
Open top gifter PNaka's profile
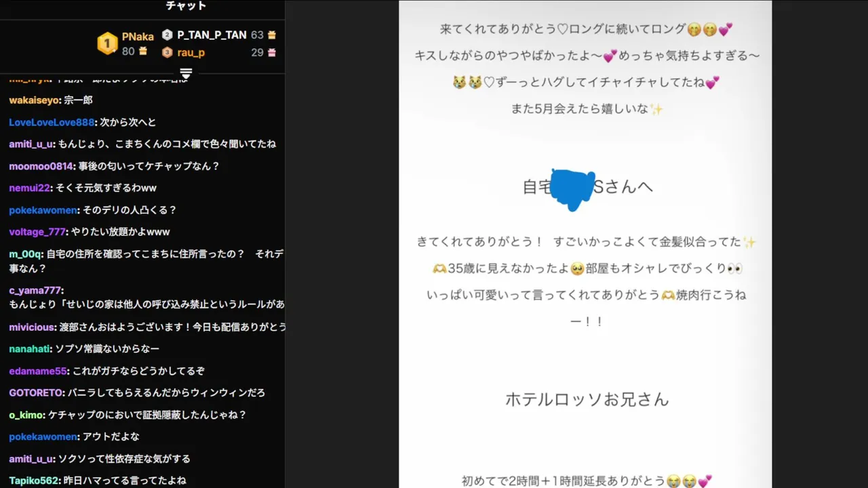click(x=138, y=37)
